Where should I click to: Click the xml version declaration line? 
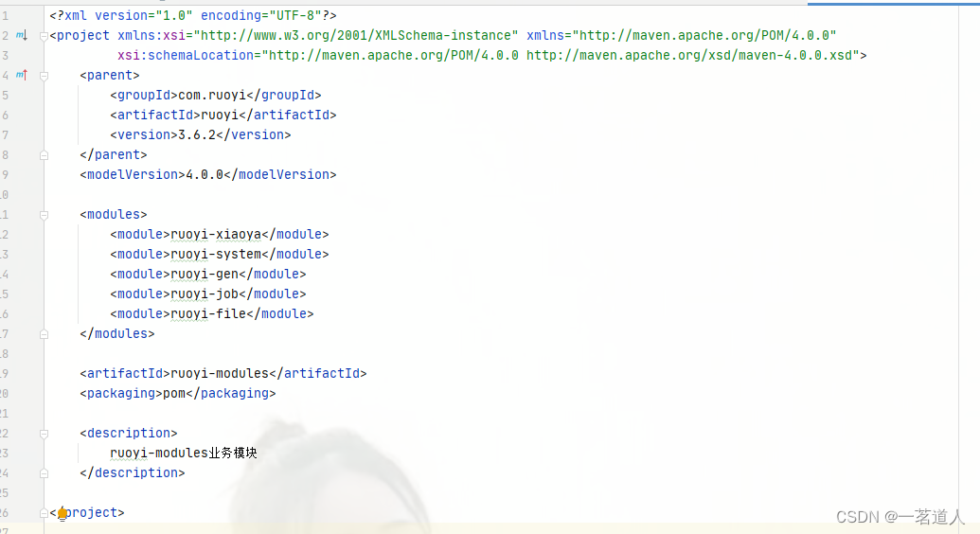coord(193,16)
